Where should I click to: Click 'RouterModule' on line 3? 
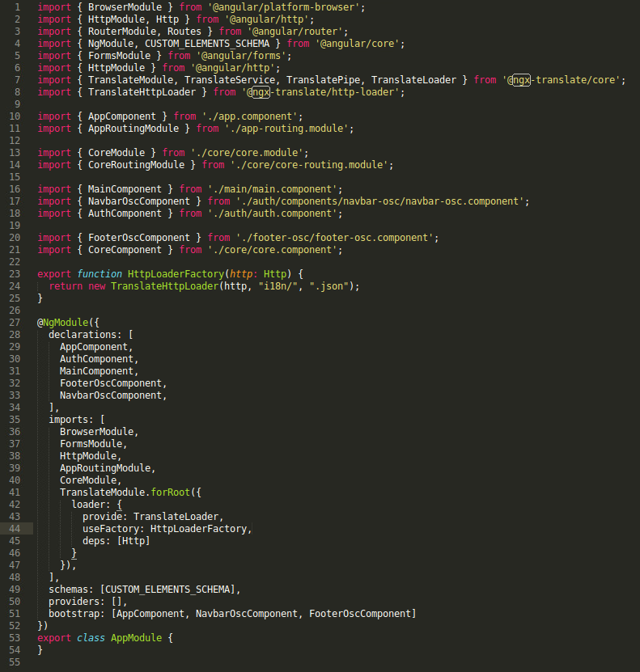point(121,32)
